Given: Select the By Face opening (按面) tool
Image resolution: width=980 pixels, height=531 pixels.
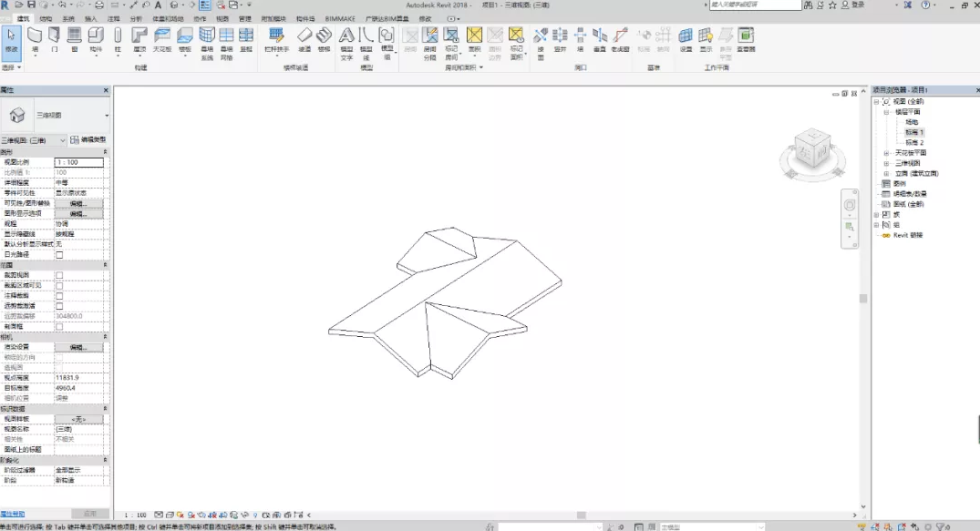Looking at the screenshot, I should (541, 44).
